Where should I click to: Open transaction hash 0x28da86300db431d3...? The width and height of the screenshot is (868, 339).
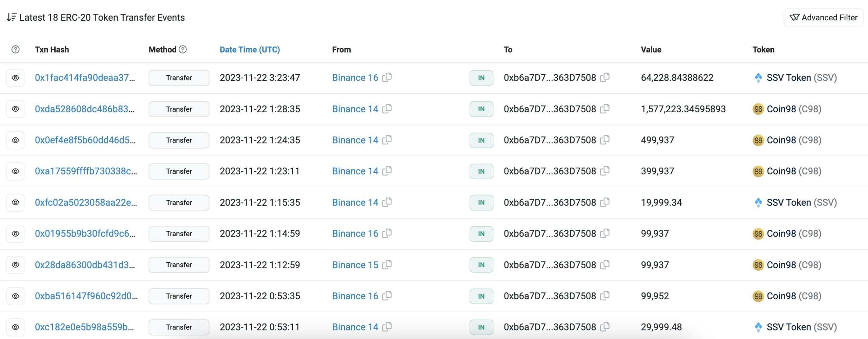click(x=85, y=265)
